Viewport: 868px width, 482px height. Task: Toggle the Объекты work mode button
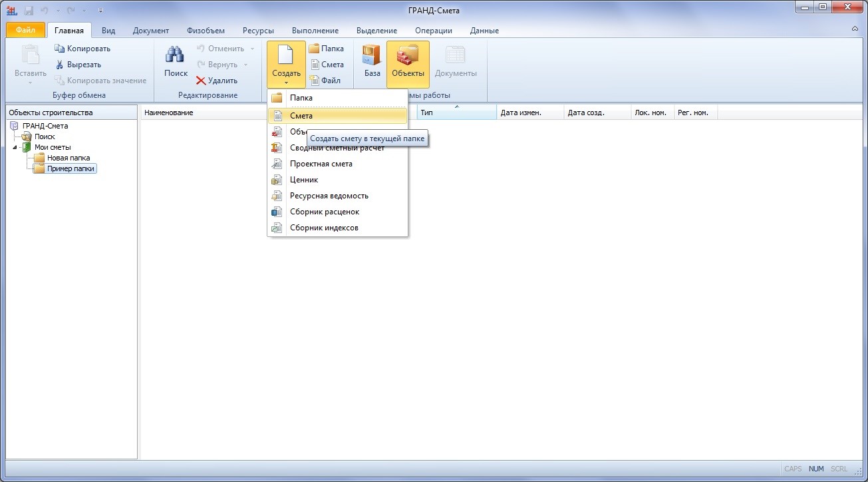tap(408, 65)
